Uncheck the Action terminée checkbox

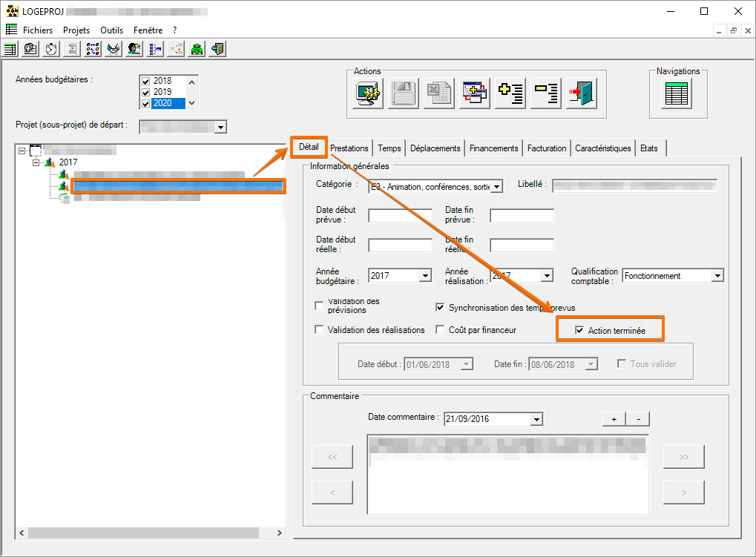pyautogui.click(x=579, y=330)
